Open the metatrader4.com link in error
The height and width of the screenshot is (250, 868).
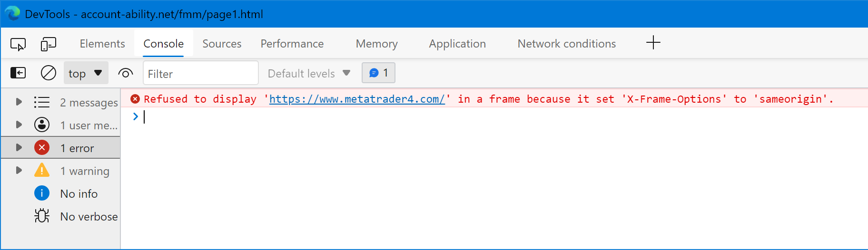357,99
